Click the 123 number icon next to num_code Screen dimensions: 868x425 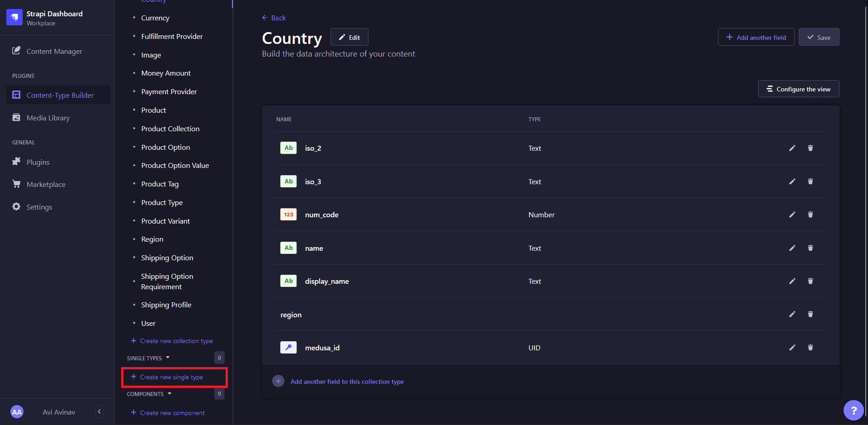pyautogui.click(x=288, y=215)
